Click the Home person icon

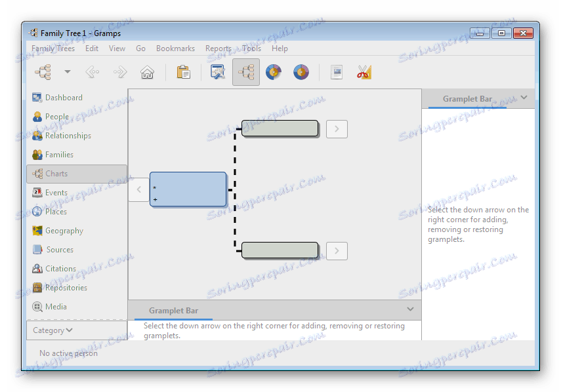pos(147,72)
